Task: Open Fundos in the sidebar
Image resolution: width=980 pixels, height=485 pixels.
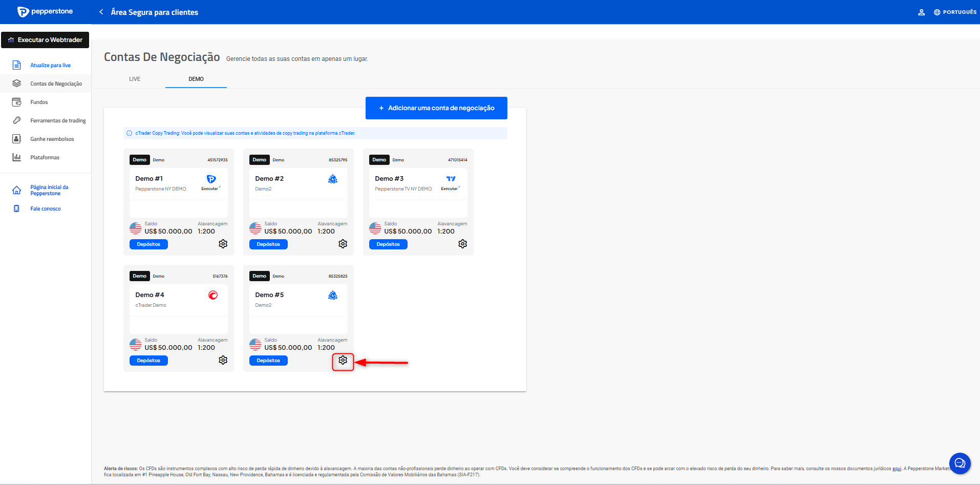Action: (x=39, y=102)
